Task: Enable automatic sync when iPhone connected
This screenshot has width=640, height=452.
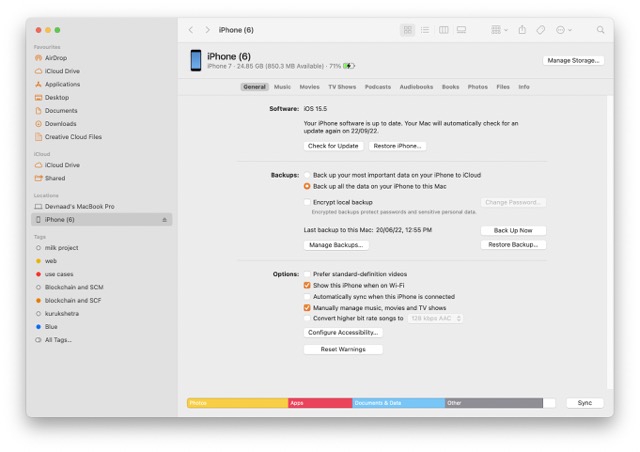Action: click(x=307, y=296)
